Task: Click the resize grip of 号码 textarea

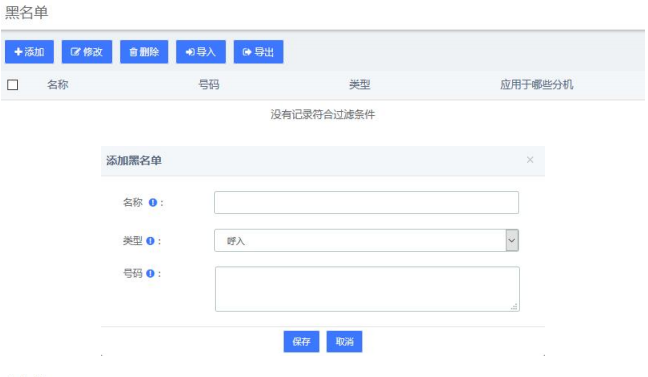Action: (514, 306)
